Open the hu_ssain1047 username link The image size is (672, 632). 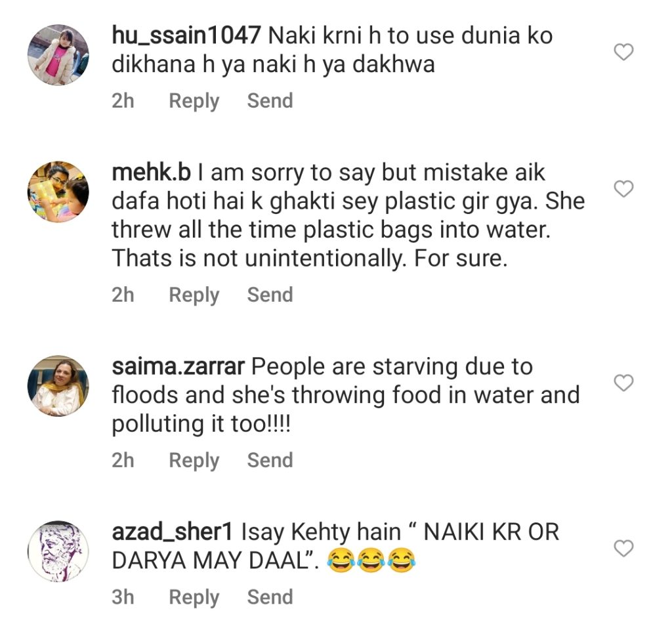click(186, 36)
